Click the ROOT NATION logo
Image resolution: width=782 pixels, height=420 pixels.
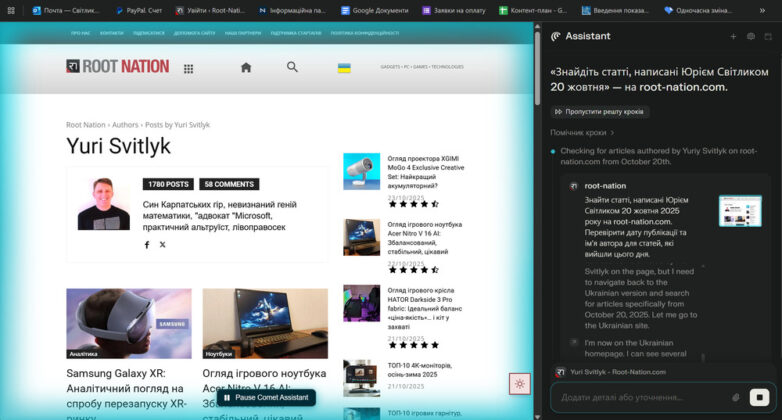pyautogui.click(x=118, y=66)
